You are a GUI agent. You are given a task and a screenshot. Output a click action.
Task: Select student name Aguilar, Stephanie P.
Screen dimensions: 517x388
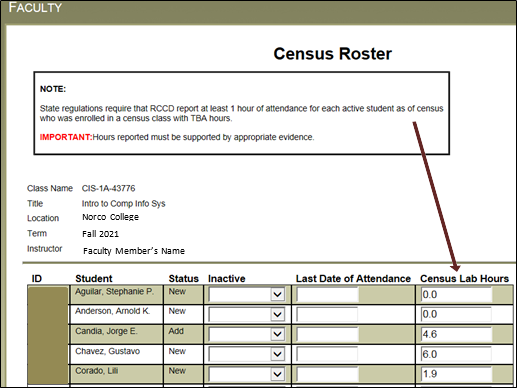click(114, 292)
